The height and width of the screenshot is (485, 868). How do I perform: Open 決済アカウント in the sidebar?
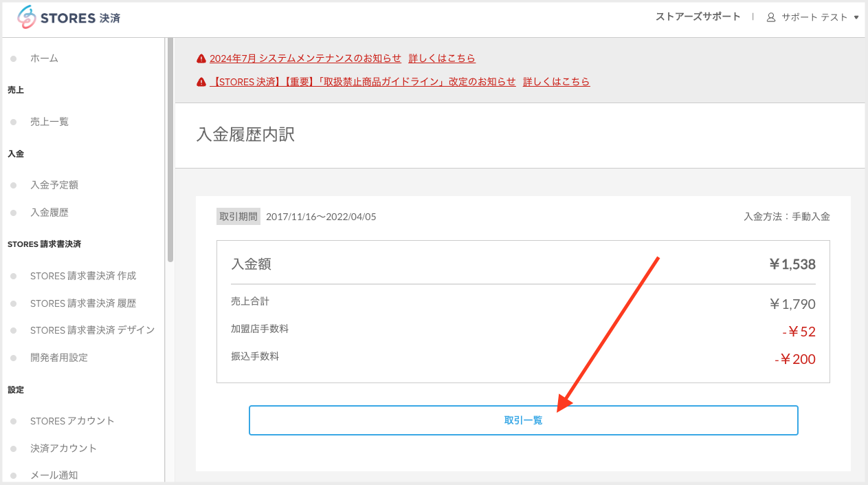pos(64,449)
